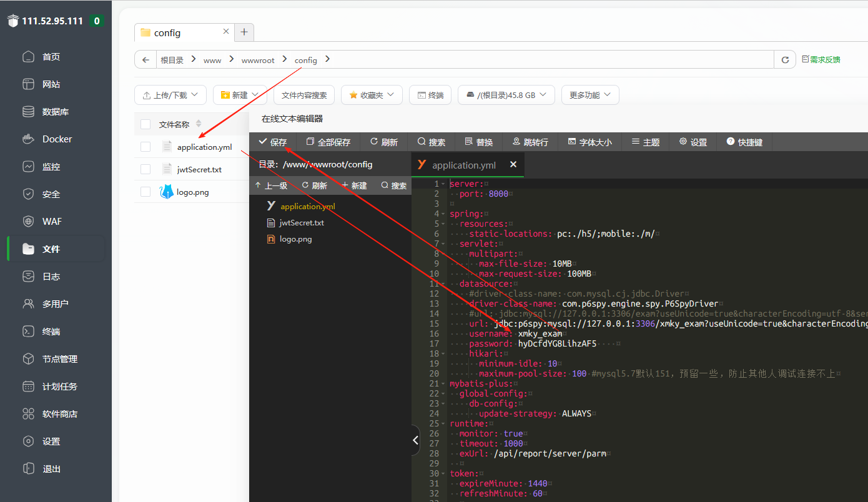Image resolution: width=868 pixels, height=502 pixels.
Task: Fold the server block on line 1
Action: click(443, 184)
